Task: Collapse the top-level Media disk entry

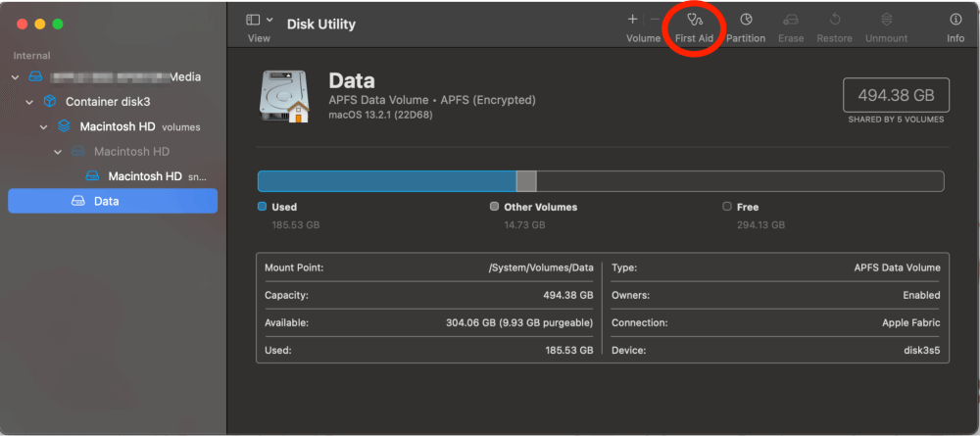Action: click(16, 77)
